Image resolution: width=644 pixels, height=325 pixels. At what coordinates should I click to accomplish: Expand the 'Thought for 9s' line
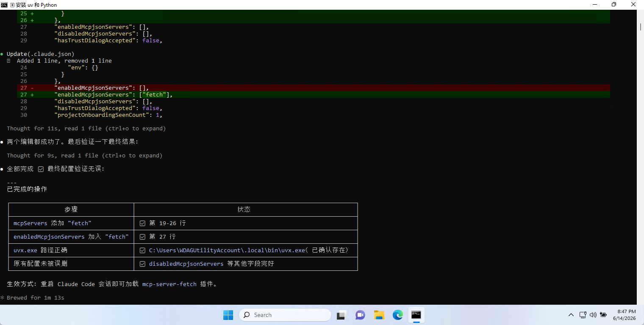point(85,155)
